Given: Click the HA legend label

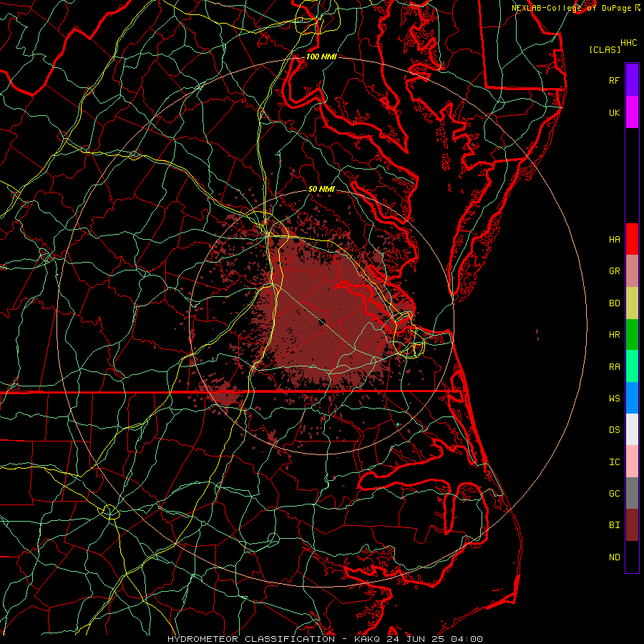Looking at the screenshot, I should click(614, 240).
